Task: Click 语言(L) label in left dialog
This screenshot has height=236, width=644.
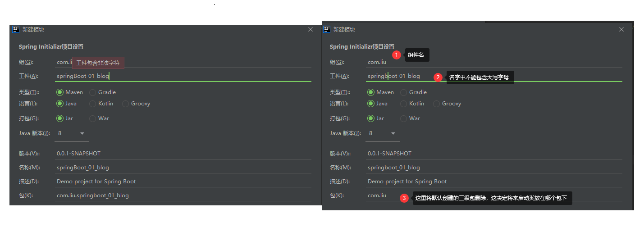Action: point(28,104)
